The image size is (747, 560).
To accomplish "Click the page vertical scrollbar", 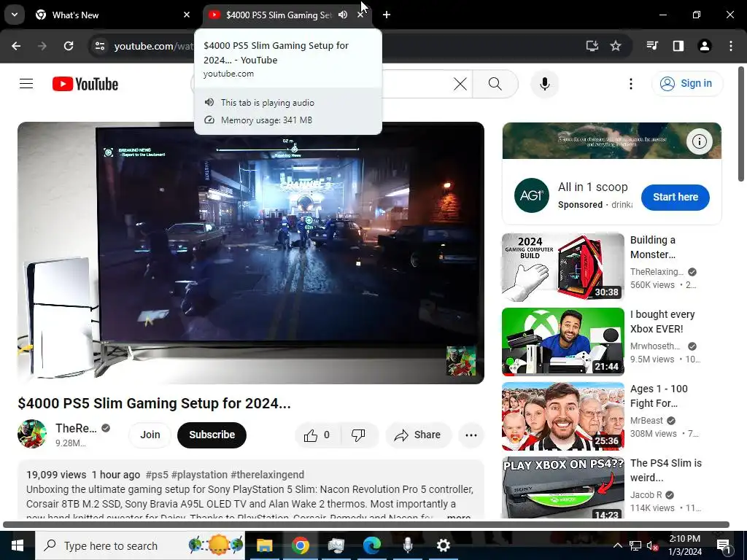I will (741, 124).
